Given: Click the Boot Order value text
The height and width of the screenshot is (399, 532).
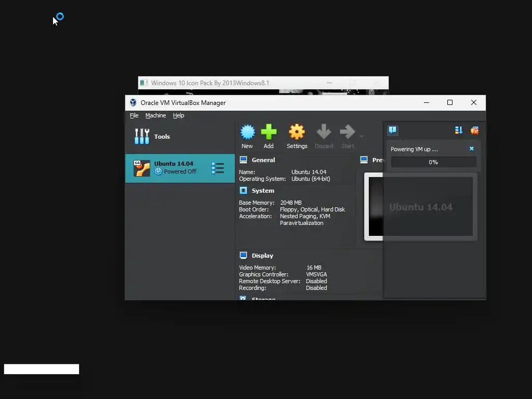Looking at the screenshot, I should pos(312,209).
